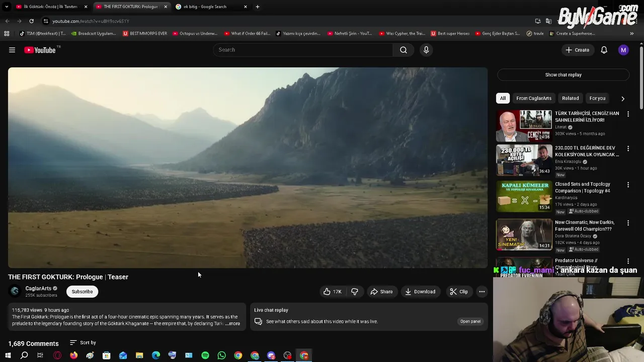Image resolution: width=644 pixels, height=362 pixels.
Task: Subscribe to the CaglarArts channel
Action: click(x=82, y=292)
